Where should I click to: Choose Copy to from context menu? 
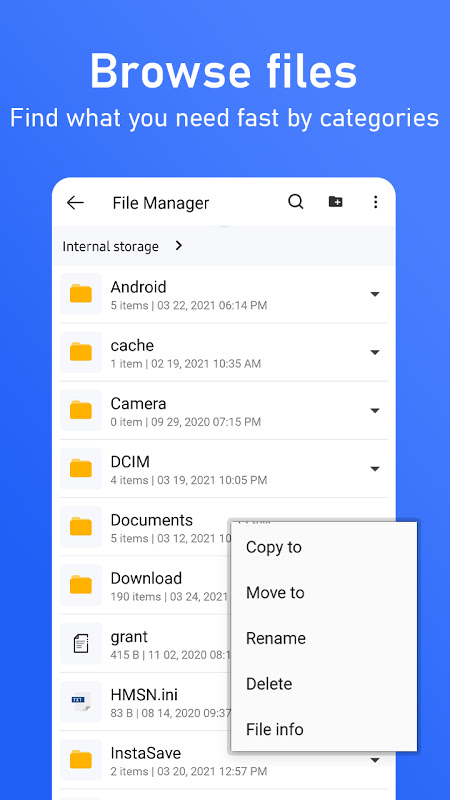point(273,547)
